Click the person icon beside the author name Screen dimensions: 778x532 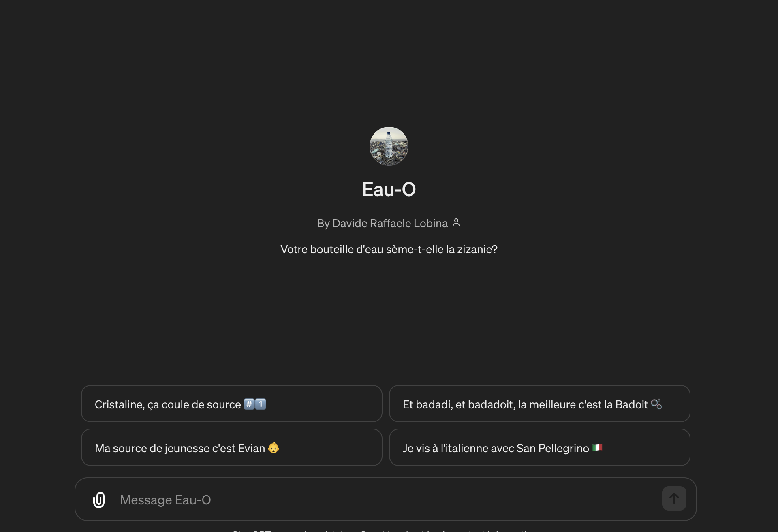tap(456, 222)
